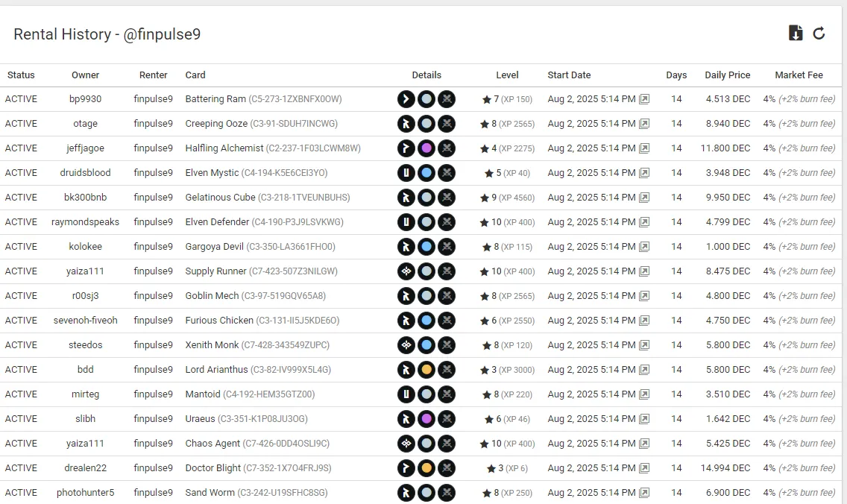Click the gold rarity circle in Lord Arianthus row
Screen dimensions: 847x504
pos(426,370)
